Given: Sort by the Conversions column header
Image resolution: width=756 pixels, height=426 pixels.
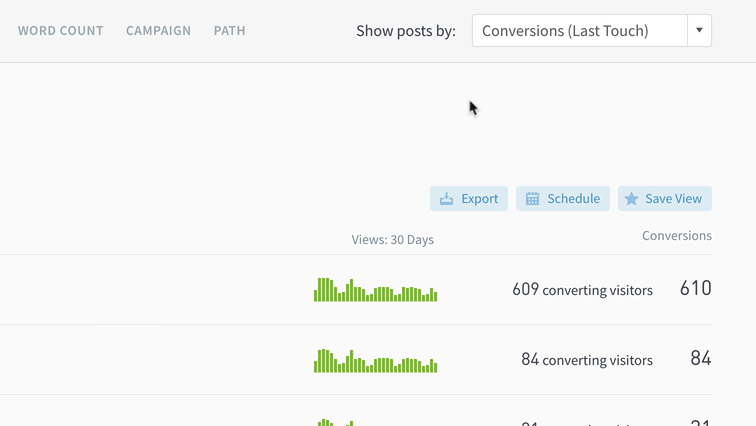Looking at the screenshot, I should tap(676, 236).
